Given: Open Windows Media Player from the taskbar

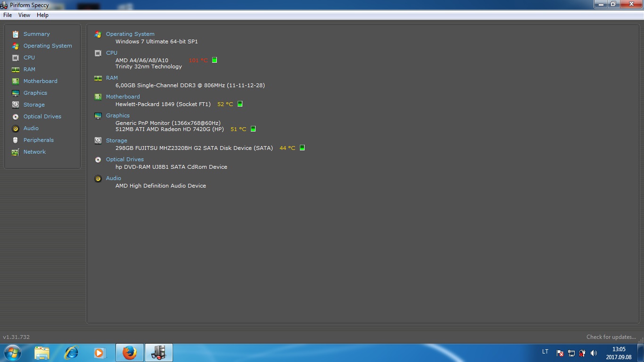Looking at the screenshot, I should point(99,353).
